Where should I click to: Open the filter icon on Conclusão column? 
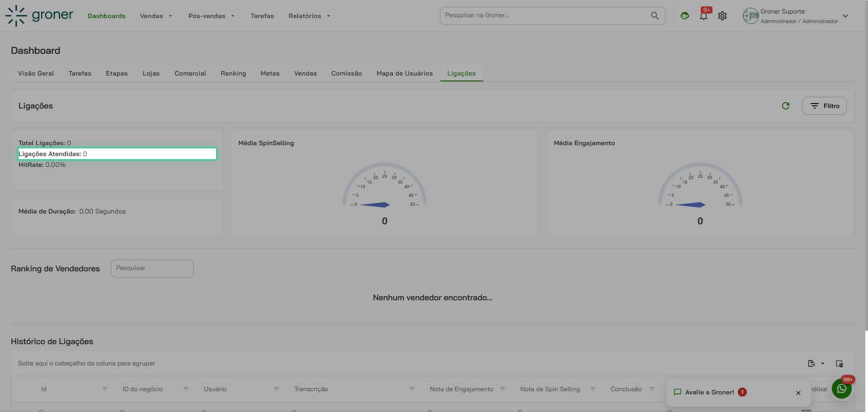[x=652, y=389]
